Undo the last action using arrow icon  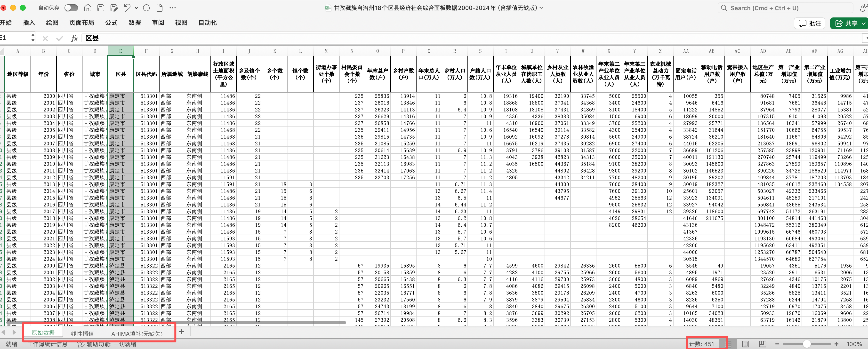tap(127, 8)
